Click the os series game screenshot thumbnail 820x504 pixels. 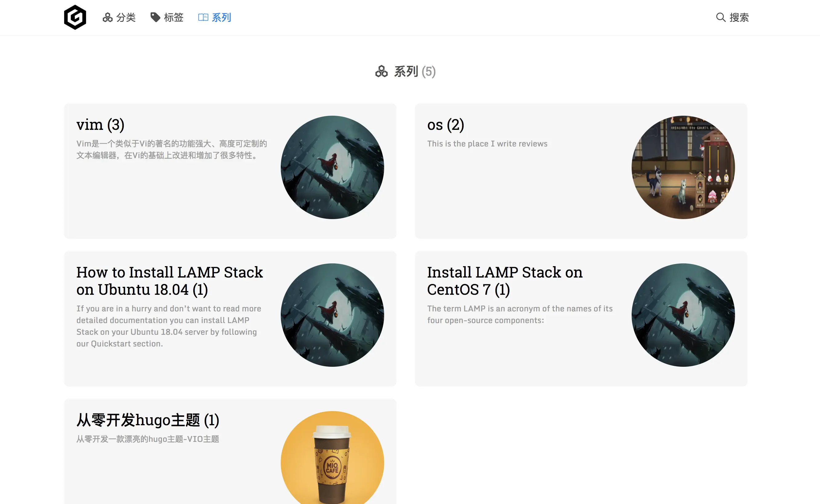click(683, 167)
